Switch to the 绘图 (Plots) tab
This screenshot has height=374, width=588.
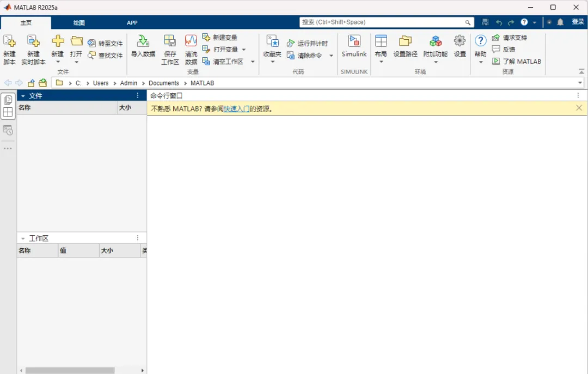point(79,22)
